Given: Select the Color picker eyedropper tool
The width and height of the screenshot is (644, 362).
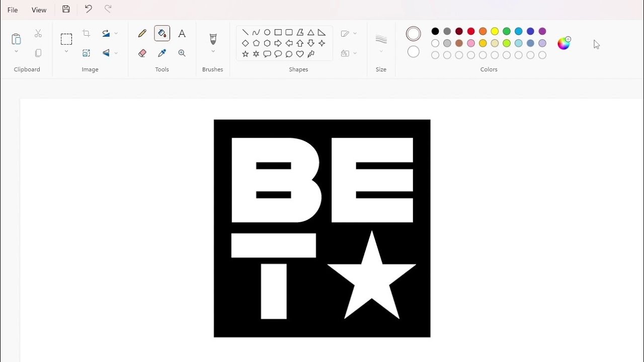Looking at the screenshot, I should pyautogui.click(x=162, y=53).
